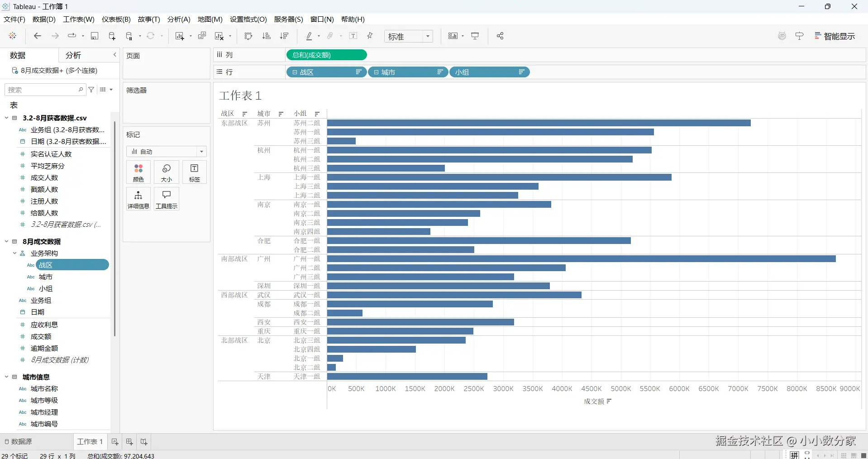Sort descending using the toolbar icon
The image size is (868, 459).
(284, 36)
